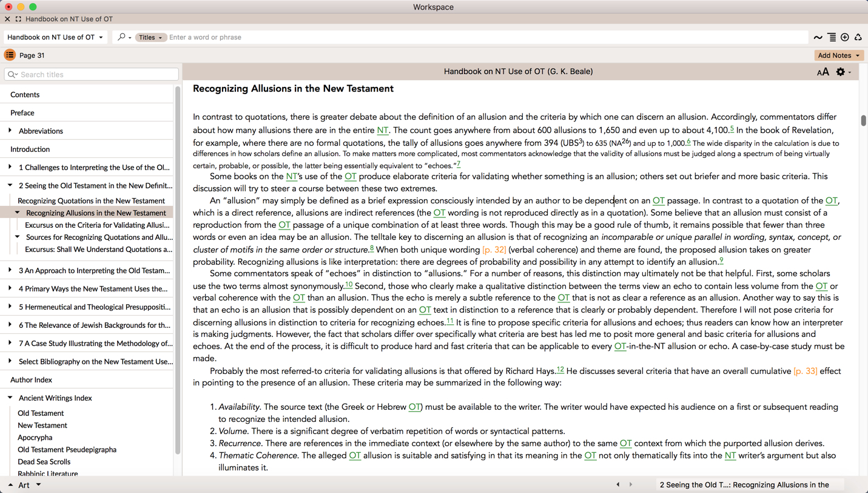Open the text size AA control
This screenshot has height=493, width=868.
823,72
